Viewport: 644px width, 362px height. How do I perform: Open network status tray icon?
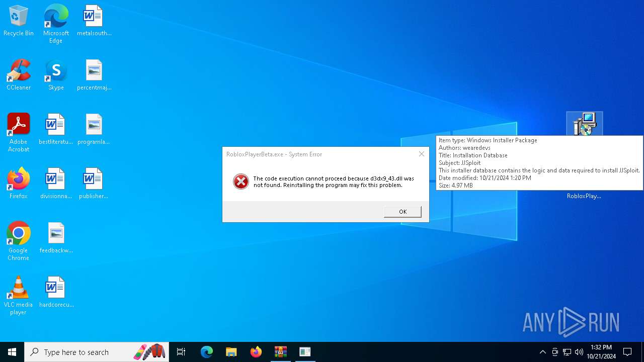click(x=567, y=352)
